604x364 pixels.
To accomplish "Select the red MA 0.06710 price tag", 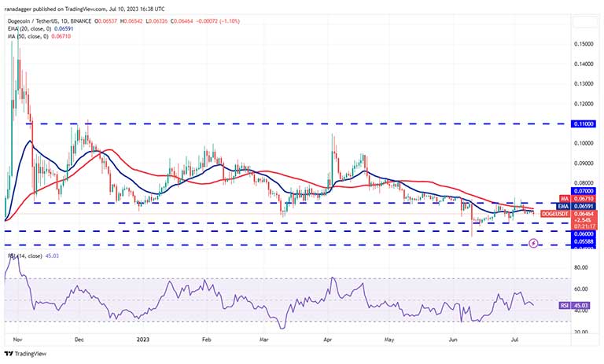I will [x=577, y=199].
